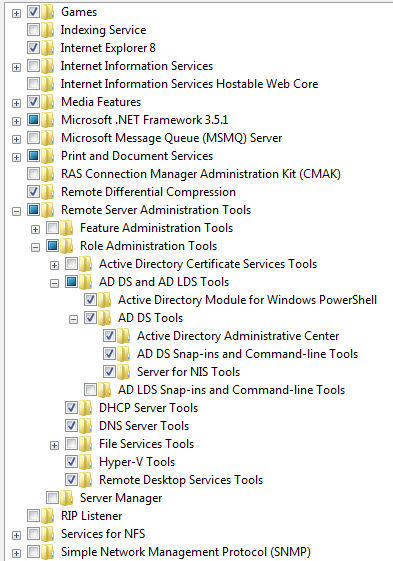
Task: Collapse Role Administration Tools node
Action: 35,247
